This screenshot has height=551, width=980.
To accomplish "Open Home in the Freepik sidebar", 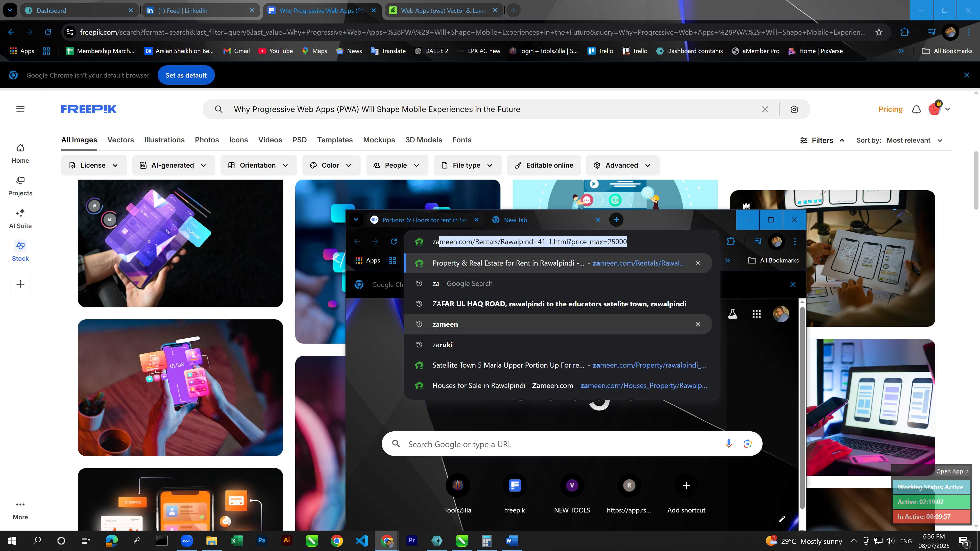I will coord(20,153).
